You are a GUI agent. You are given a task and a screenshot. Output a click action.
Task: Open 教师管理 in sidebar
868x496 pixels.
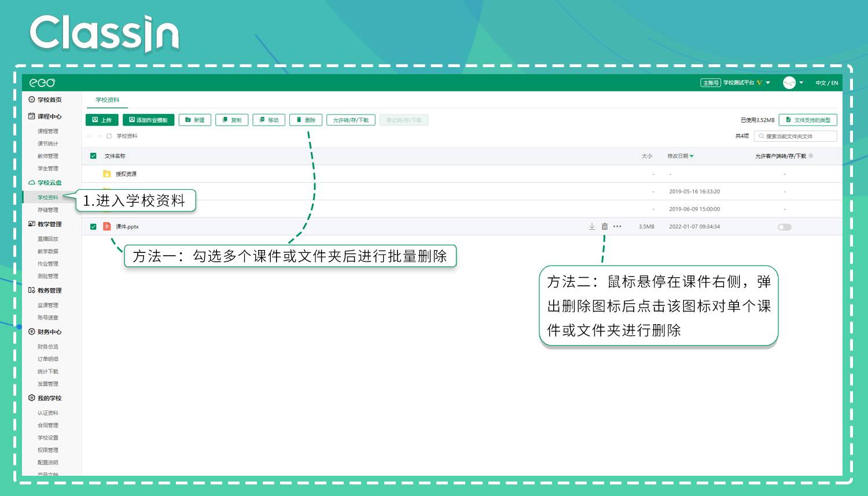click(x=48, y=156)
